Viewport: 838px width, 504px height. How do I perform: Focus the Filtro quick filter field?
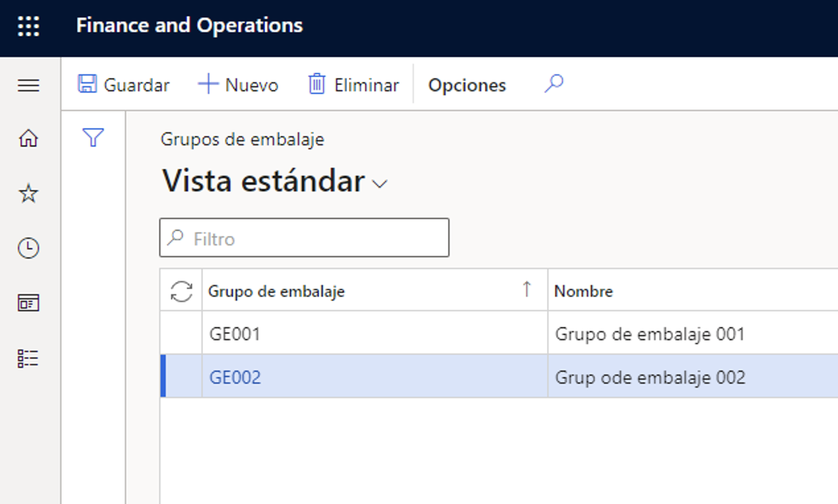pos(304,238)
